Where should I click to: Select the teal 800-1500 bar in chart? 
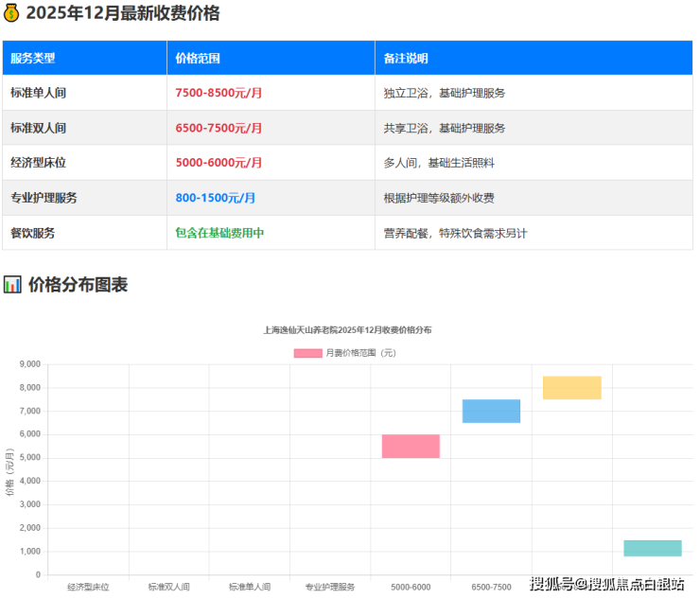tap(652, 548)
